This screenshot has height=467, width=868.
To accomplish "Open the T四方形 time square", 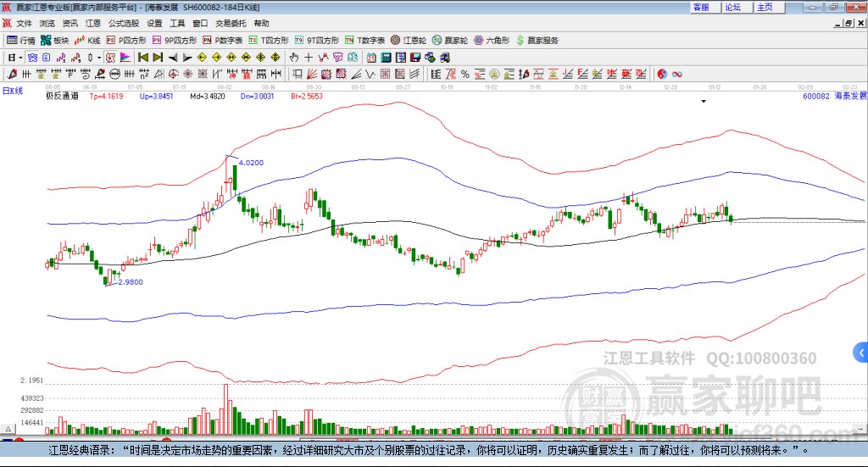I will point(269,41).
